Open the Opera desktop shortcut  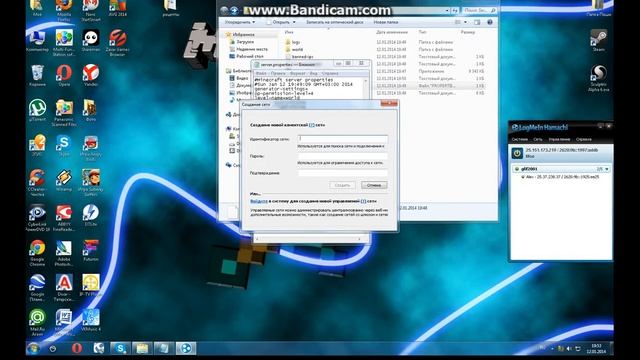coord(64,75)
